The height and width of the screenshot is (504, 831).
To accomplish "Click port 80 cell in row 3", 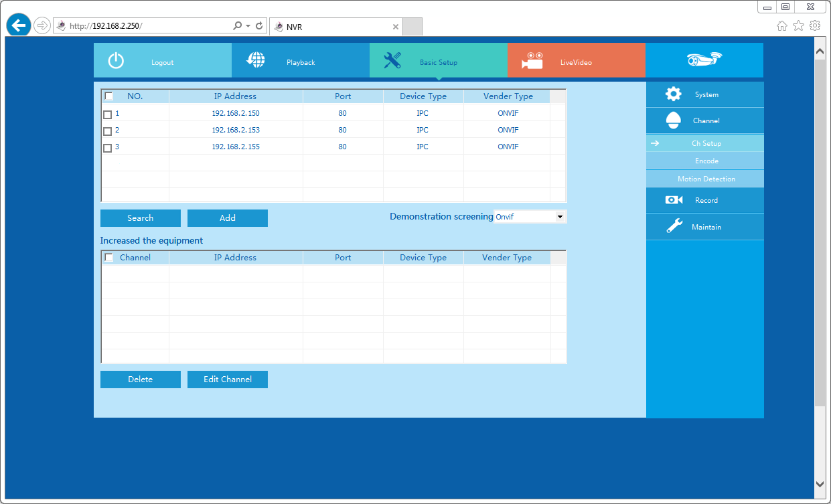I will point(342,147).
